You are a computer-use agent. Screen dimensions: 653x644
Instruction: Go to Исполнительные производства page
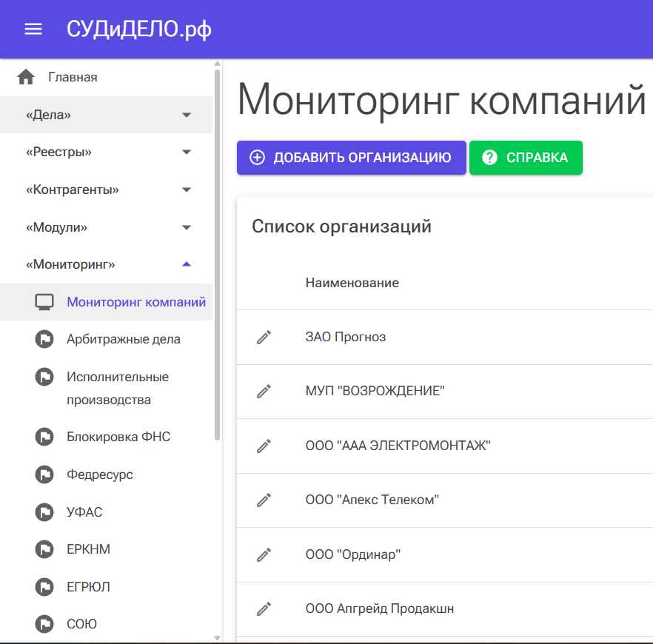(117, 389)
